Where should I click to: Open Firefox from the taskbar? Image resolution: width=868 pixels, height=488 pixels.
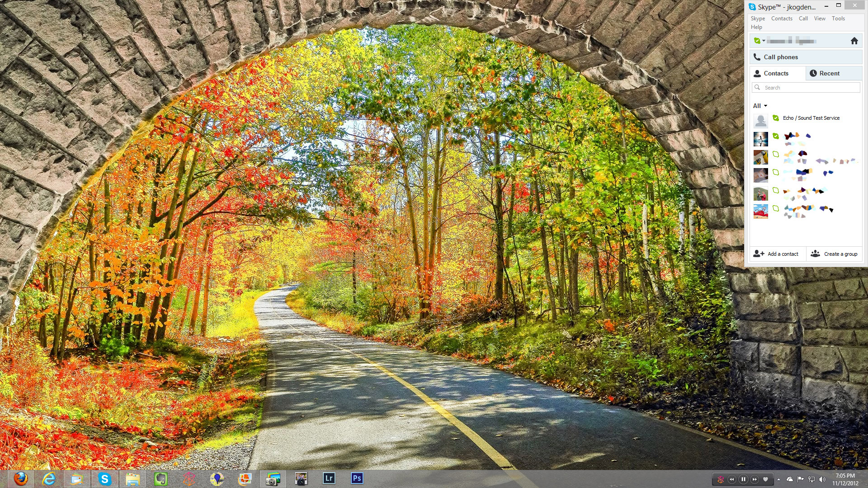(20, 479)
